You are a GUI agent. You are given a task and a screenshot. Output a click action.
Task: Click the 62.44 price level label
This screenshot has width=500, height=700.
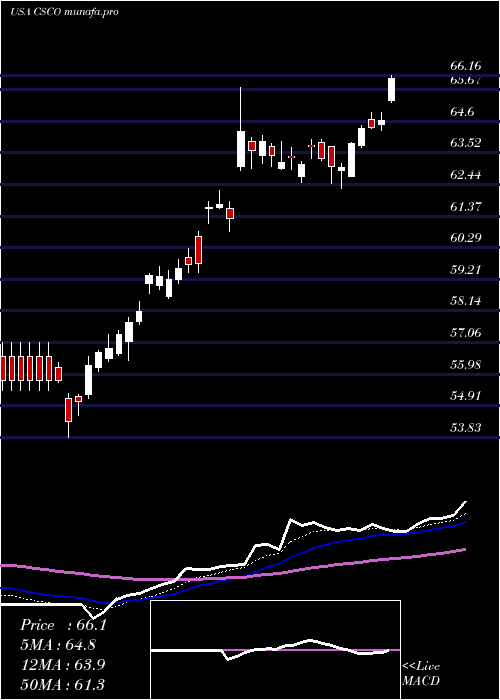click(x=466, y=175)
